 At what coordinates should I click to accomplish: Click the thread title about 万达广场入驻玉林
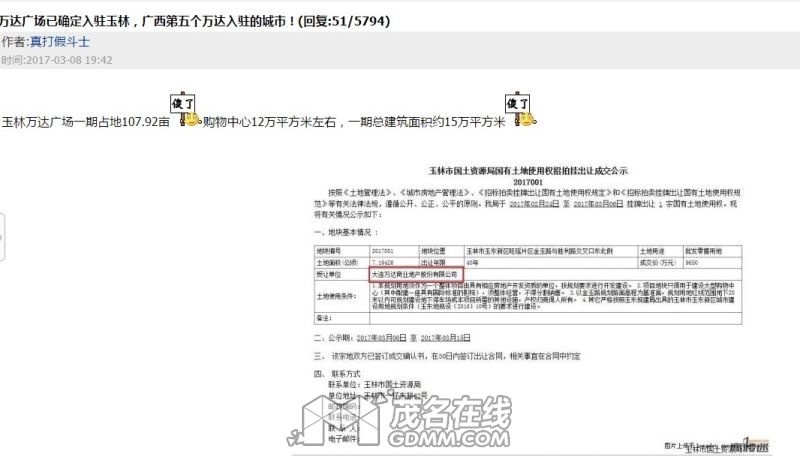[x=194, y=21]
